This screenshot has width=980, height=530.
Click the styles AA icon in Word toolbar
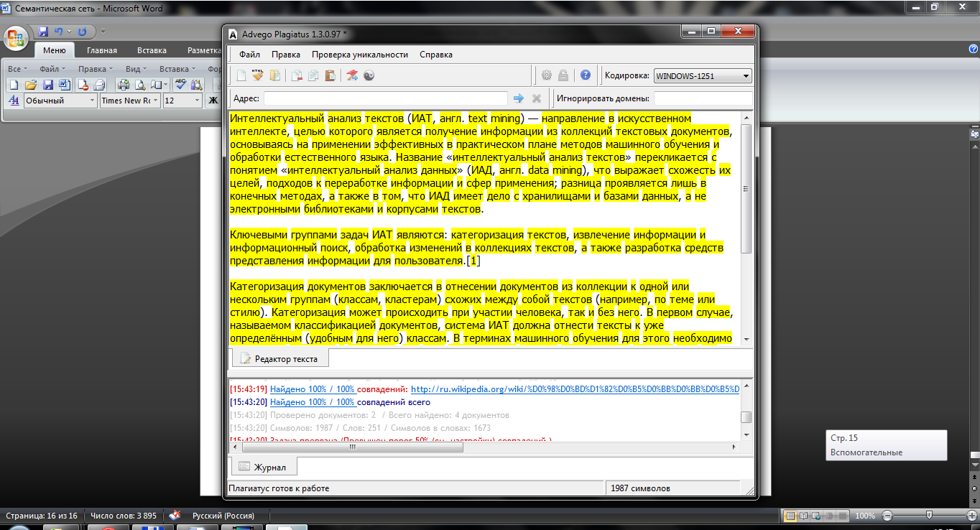click(x=14, y=101)
